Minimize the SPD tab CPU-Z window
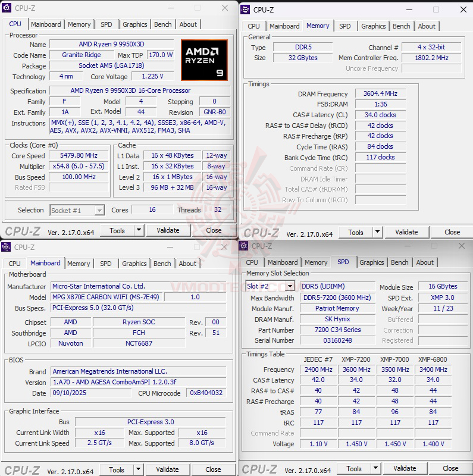The image size is (473, 476). (408, 246)
